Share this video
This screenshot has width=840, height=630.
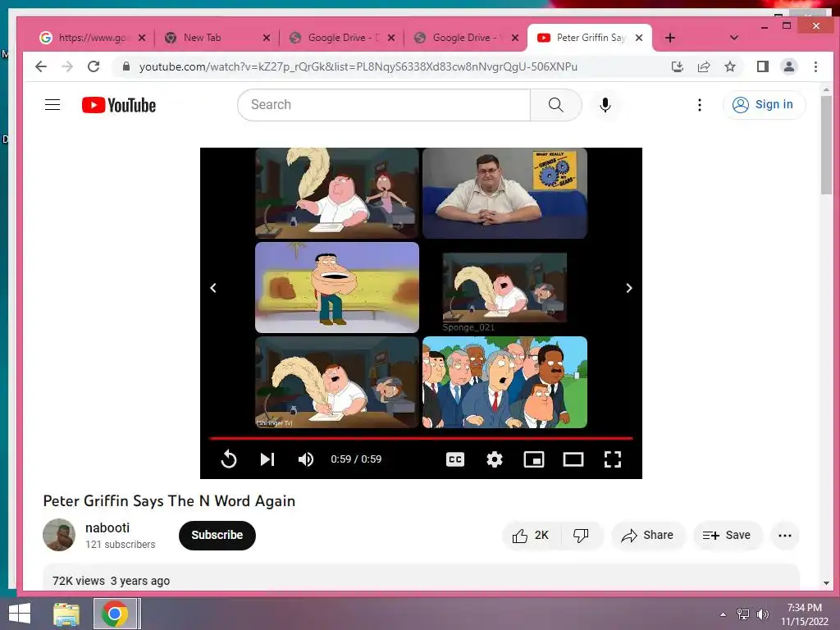coord(647,535)
